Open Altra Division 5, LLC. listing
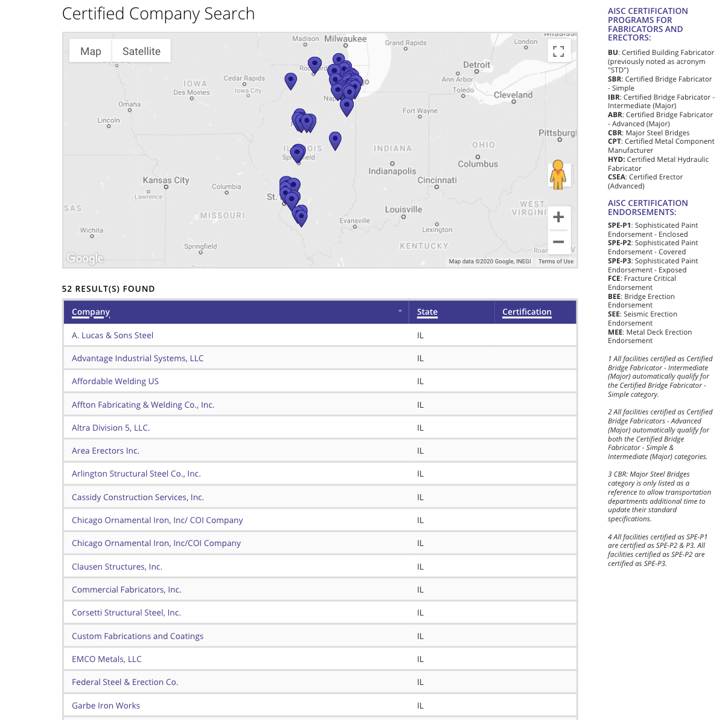 point(110,428)
